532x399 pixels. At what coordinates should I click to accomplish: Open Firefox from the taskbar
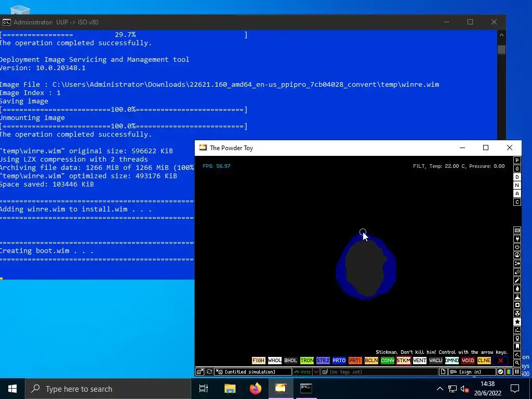[x=256, y=389]
